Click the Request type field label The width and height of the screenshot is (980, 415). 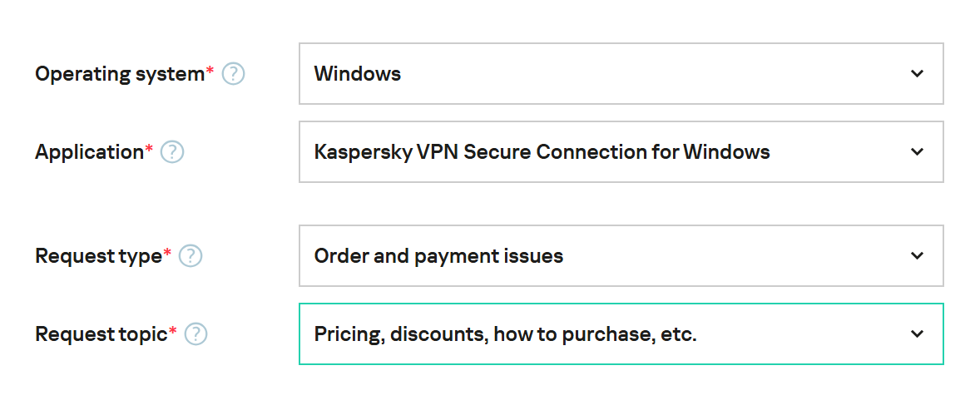click(x=99, y=256)
